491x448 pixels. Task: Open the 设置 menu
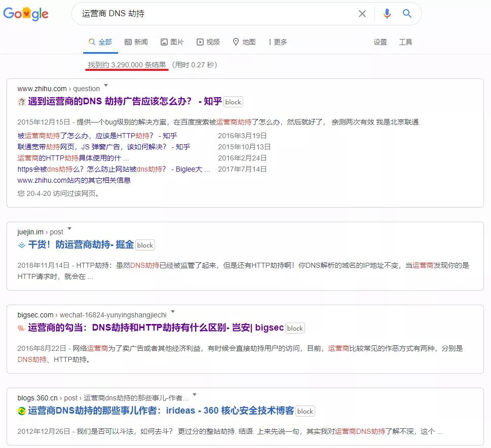click(x=380, y=43)
